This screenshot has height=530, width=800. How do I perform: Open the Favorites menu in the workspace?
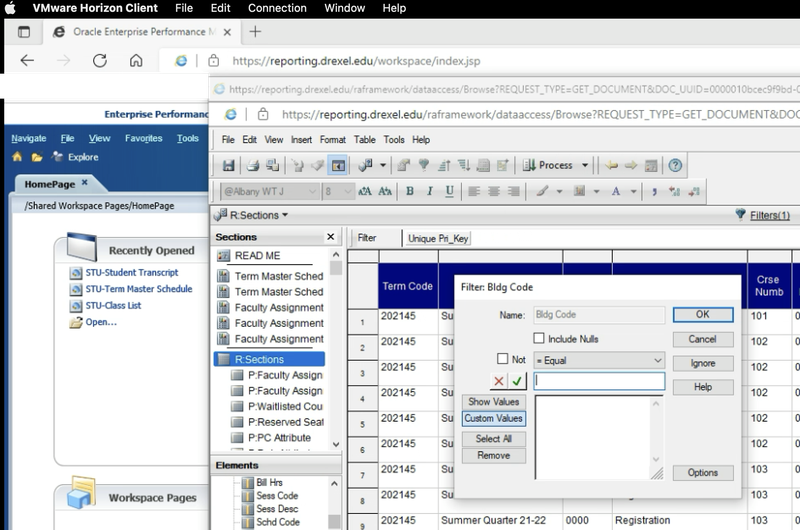point(143,138)
